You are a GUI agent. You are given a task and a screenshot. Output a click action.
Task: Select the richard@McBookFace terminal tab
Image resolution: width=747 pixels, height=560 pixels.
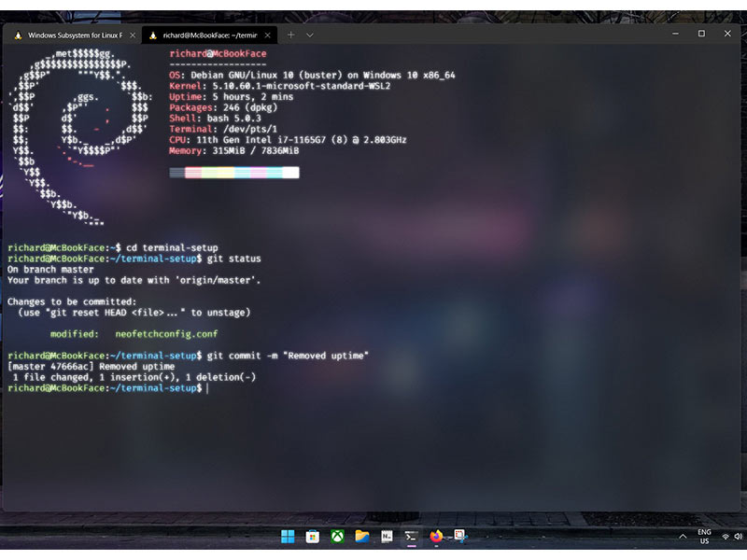[209, 35]
